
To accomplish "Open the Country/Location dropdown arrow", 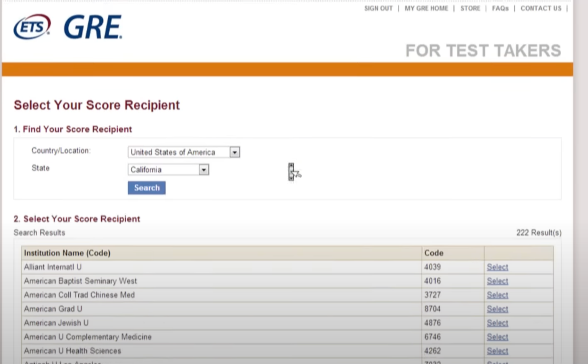I will (x=235, y=152).
